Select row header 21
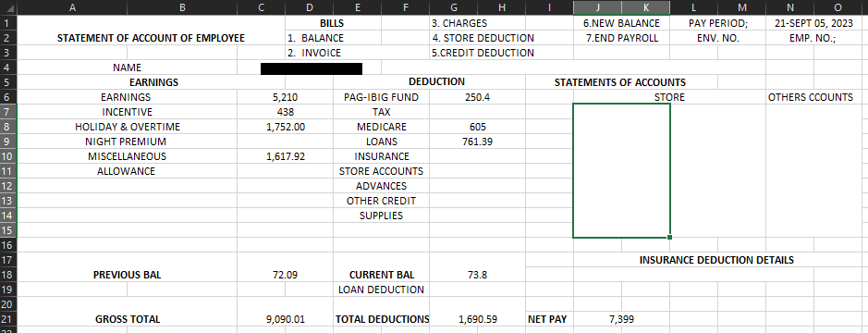Viewport: 868px width, 333px height. tap(9, 318)
